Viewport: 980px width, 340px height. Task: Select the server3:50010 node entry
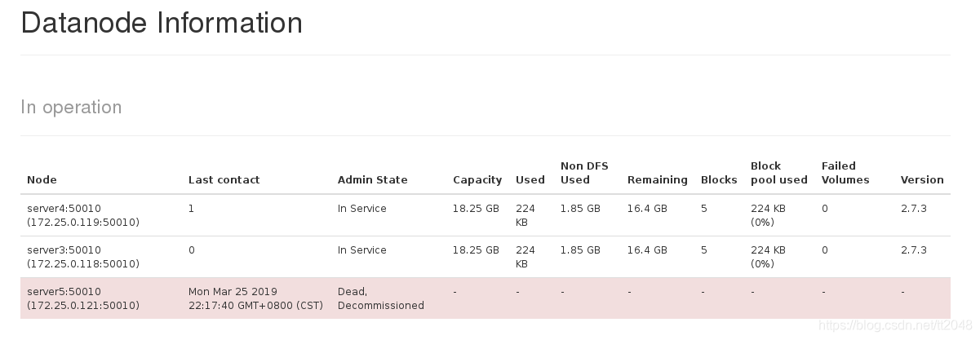coord(82,257)
